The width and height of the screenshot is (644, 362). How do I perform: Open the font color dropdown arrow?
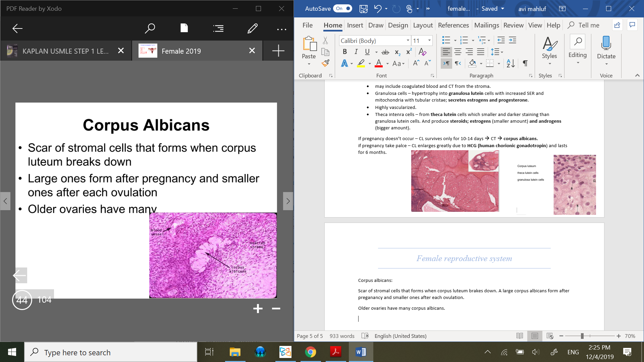pyautogui.click(x=387, y=63)
